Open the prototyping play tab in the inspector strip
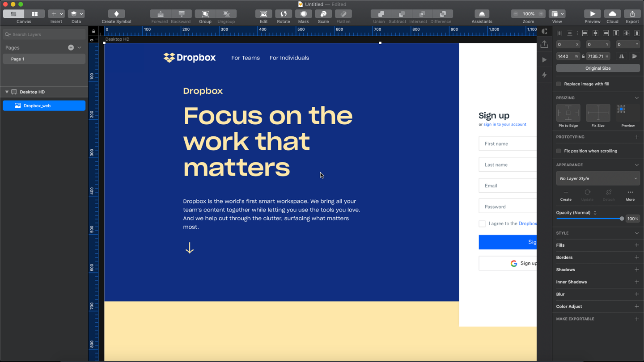 pyautogui.click(x=544, y=59)
